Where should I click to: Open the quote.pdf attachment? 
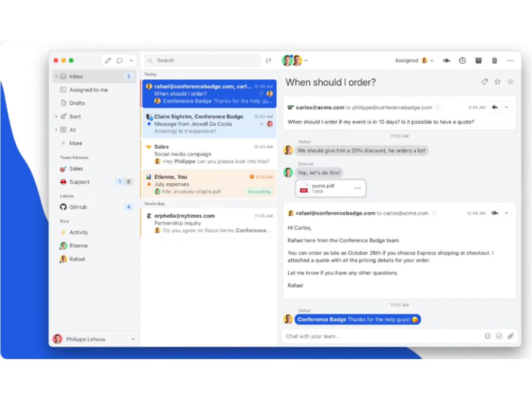tap(331, 188)
